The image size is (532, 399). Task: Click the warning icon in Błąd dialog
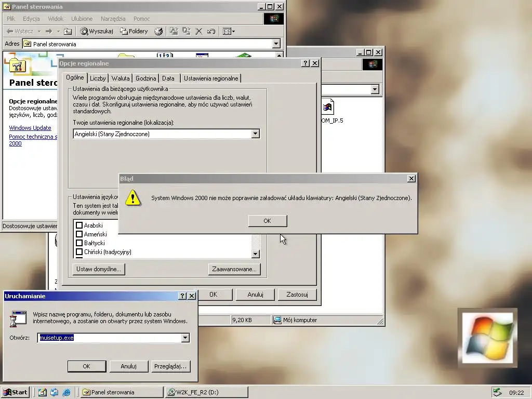(x=132, y=198)
